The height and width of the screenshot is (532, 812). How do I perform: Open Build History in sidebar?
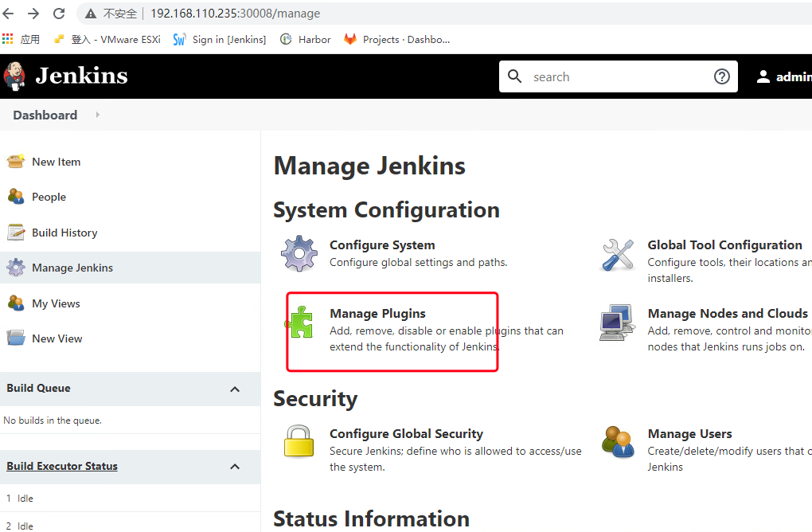click(x=64, y=233)
